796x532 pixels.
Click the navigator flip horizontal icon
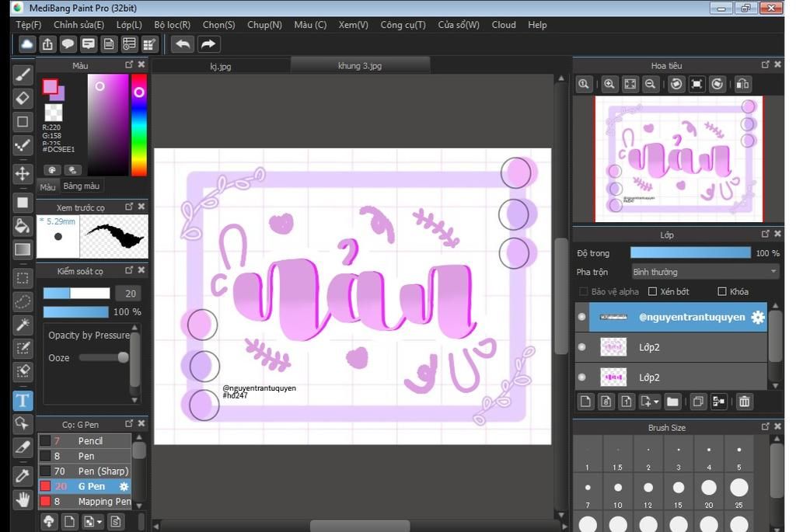point(742,84)
